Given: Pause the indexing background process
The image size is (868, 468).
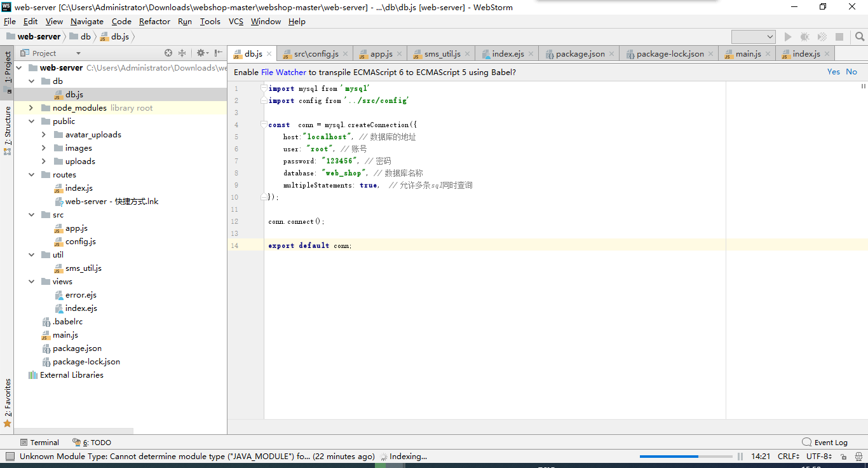Looking at the screenshot, I should pyautogui.click(x=740, y=457).
